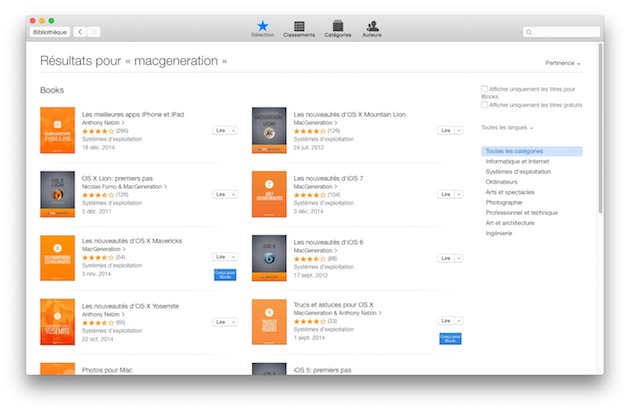
Task: Select 'Photographie' category
Action: [503, 202]
